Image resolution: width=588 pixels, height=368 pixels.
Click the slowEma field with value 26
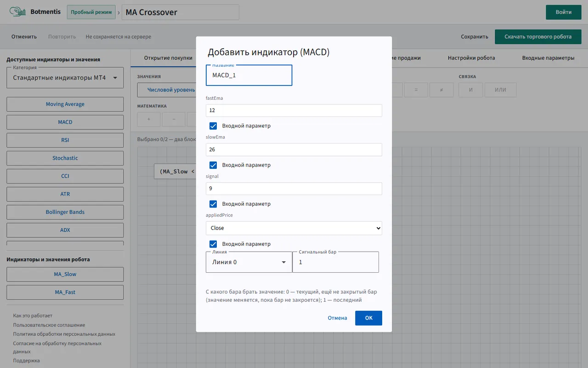(x=294, y=149)
